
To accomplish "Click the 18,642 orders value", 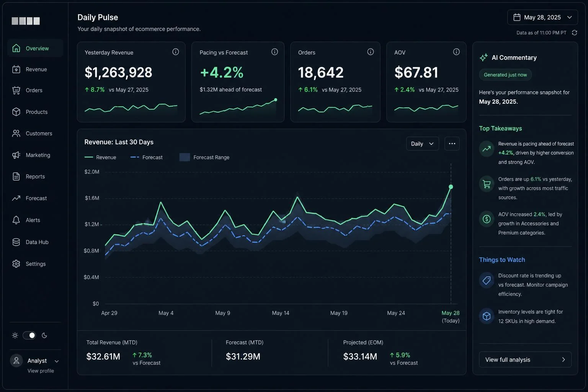I will (x=321, y=72).
